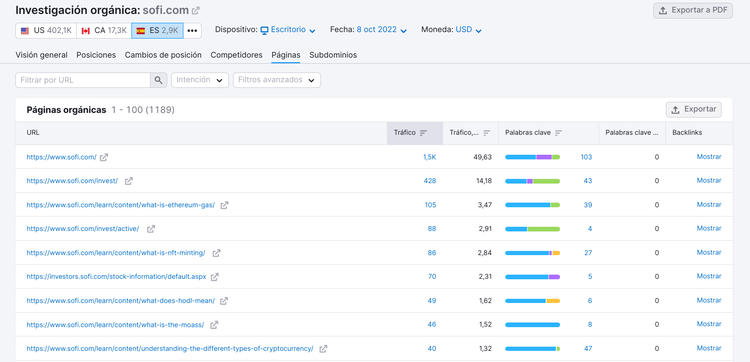
Task: Focus the Filtrar por URL input field
Action: tap(83, 80)
